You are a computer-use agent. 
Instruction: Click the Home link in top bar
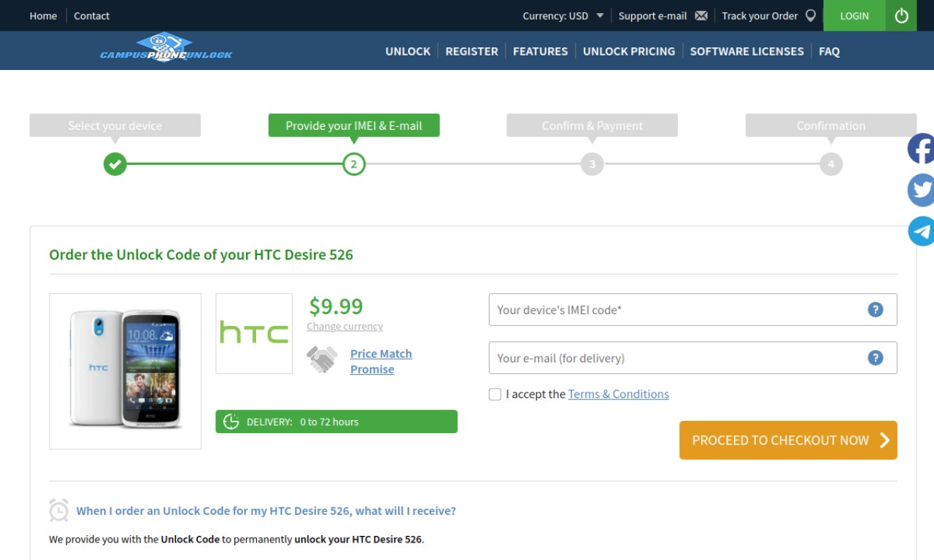click(x=43, y=15)
